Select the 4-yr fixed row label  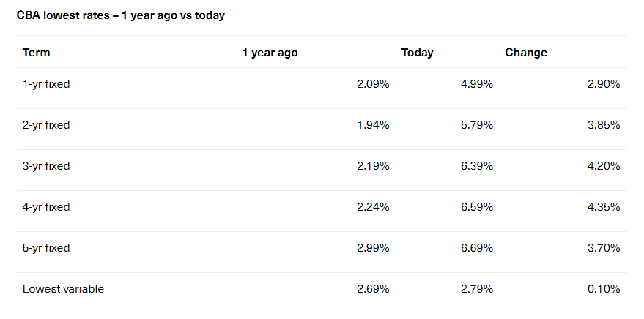(46, 207)
